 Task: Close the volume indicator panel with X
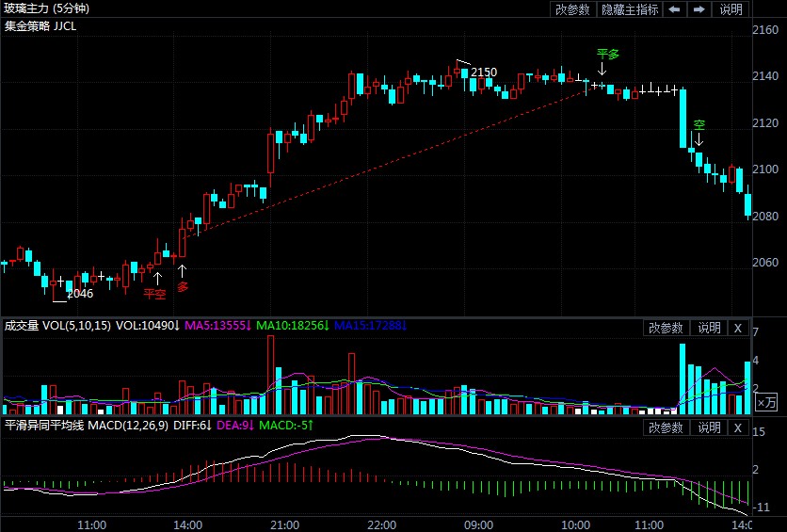tap(738, 328)
